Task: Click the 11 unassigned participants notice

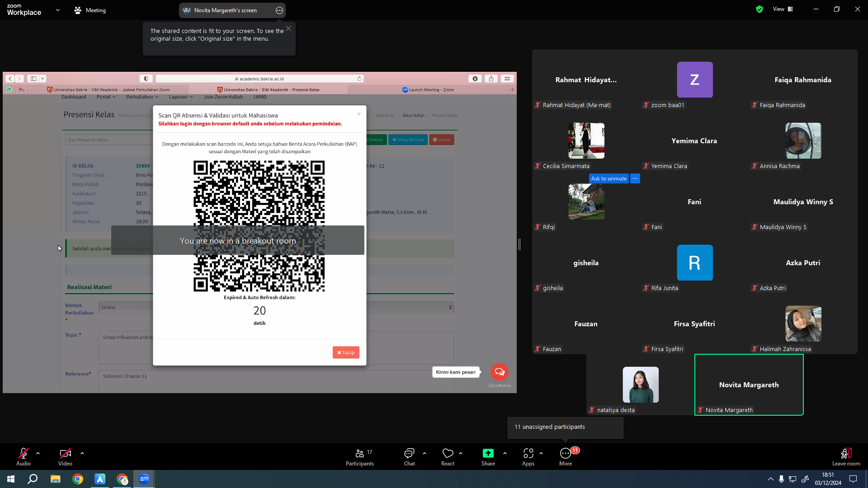Action: click(566, 427)
